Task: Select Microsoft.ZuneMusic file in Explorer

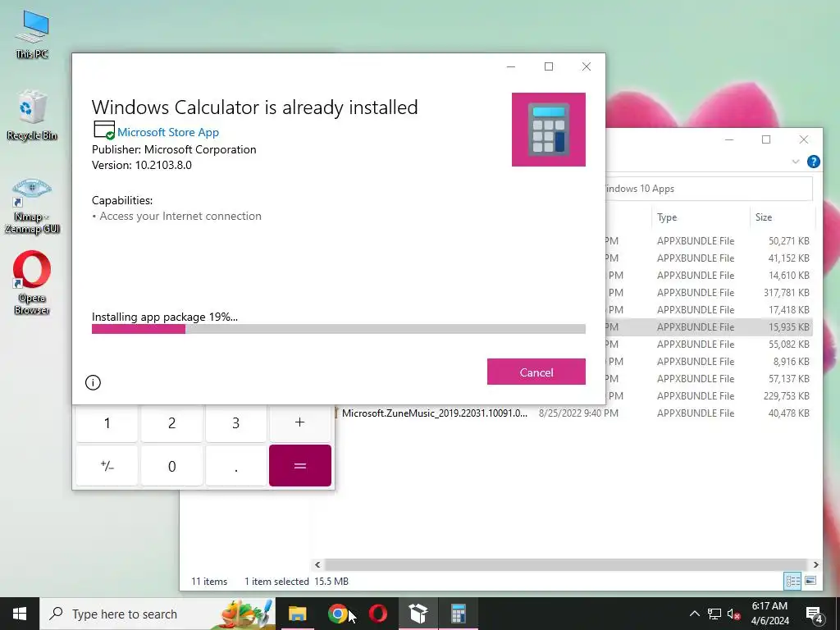Action: (434, 413)
